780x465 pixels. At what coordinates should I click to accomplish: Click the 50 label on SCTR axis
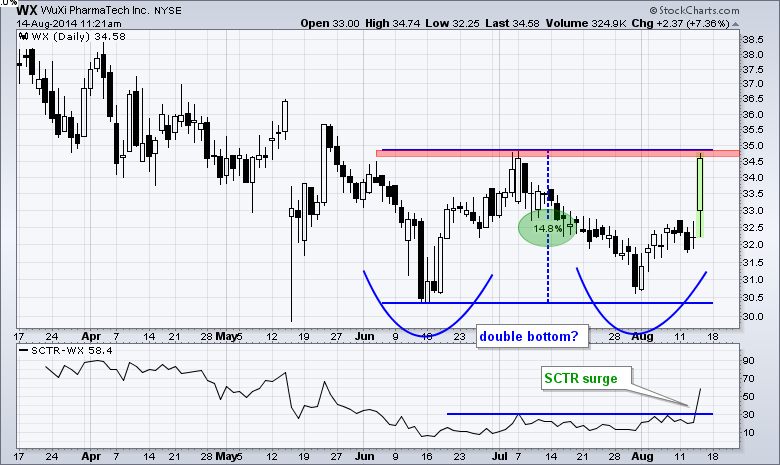point(748,396)
